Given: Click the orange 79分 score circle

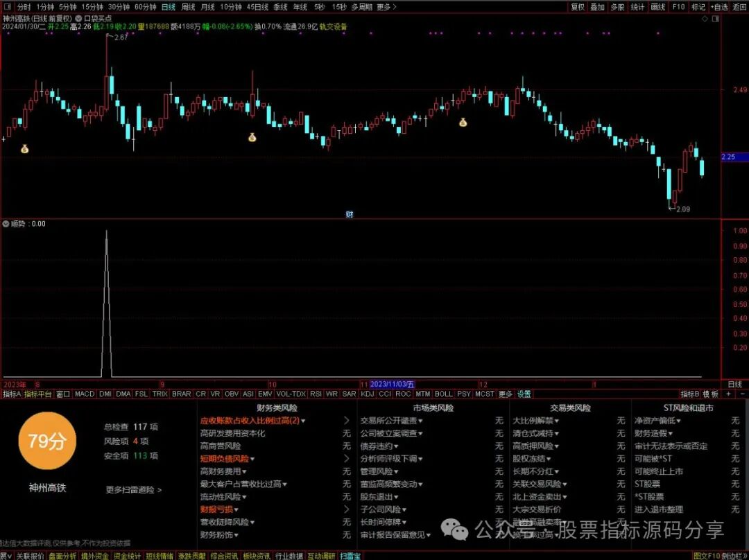Looking at the screenshot, I should pos(47,441).
